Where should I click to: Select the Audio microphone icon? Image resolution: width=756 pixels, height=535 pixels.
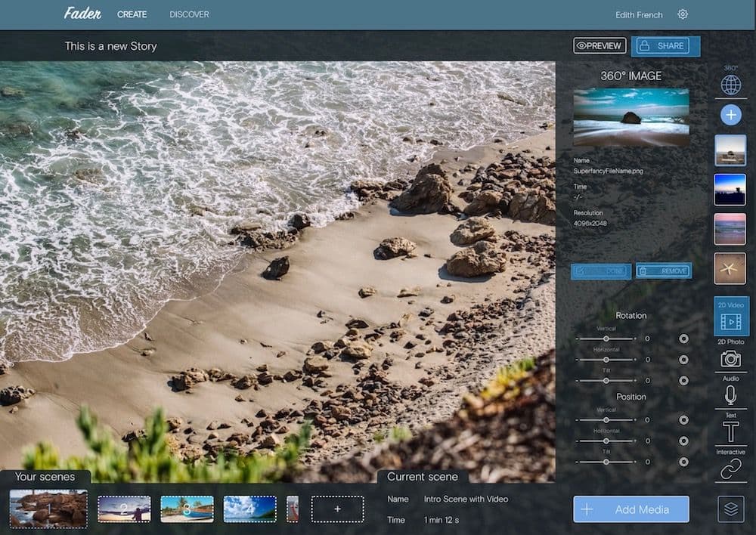click(x=731, y=395)
